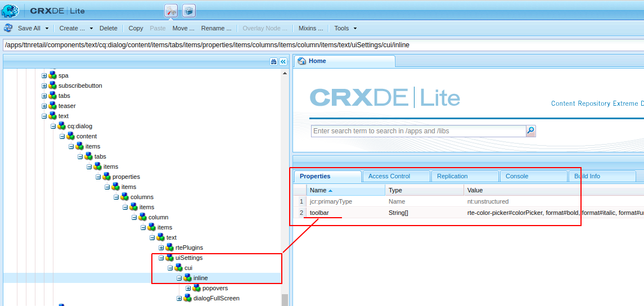Click the uiSettings node icon
This screenshot has width=644, height=306.
(x=170, y=258)
